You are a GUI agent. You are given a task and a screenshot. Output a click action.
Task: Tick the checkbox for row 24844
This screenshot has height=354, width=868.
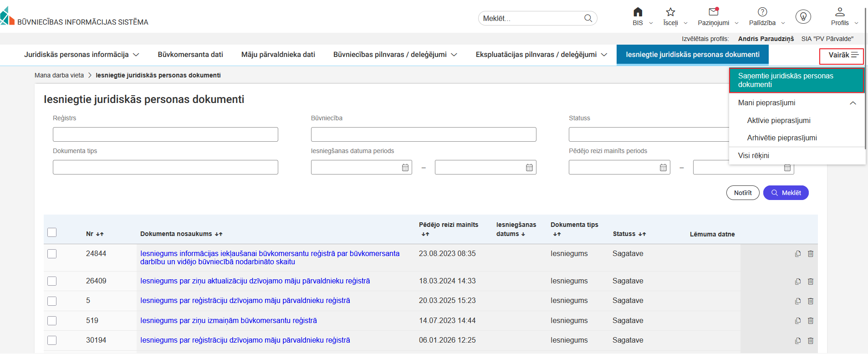tap(52, 254)
